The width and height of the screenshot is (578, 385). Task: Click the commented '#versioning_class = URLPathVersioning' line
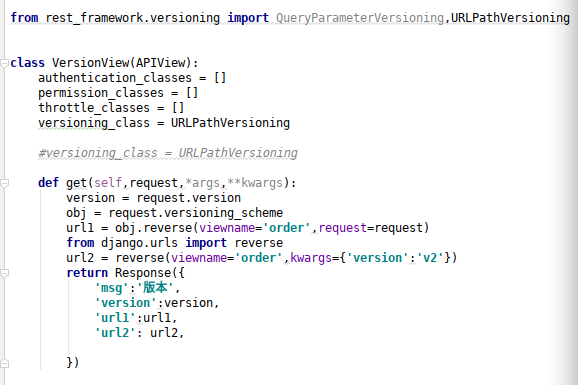[x=168, y=153]
